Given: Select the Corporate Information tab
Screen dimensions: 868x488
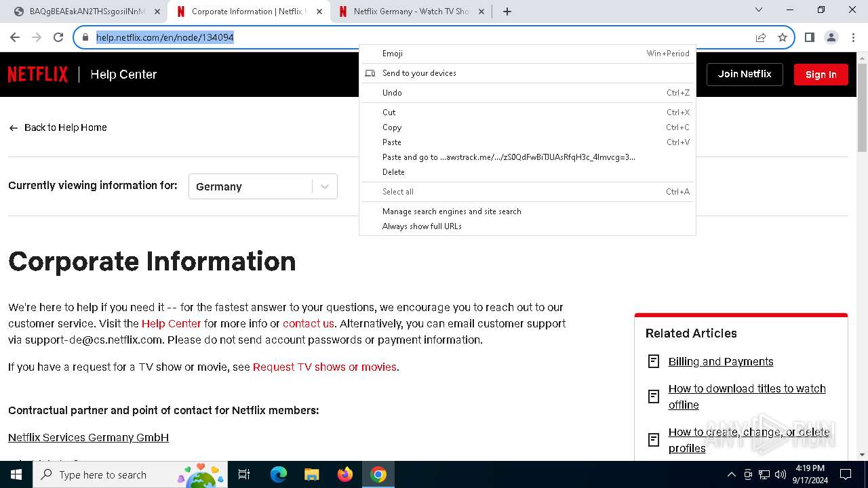Looking at the screenshot, I should [x=249, y=12].
